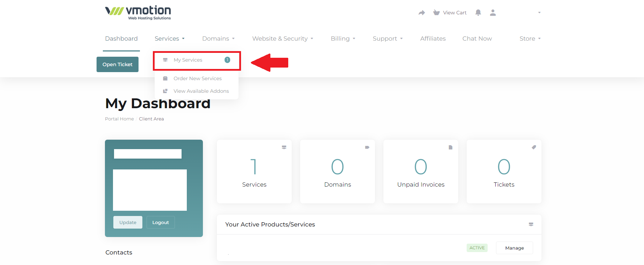The image size is (644, 265).
Task: Expand the Domains menu
Action: tap(219, 39)
